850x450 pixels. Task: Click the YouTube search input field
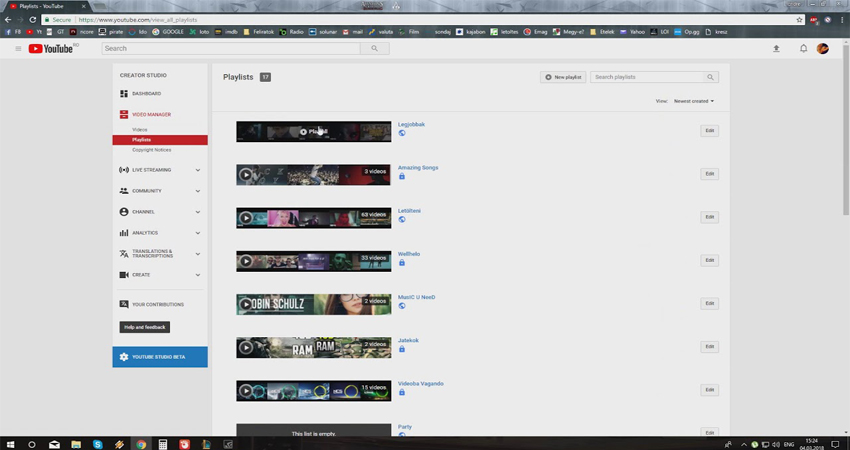point(231,48)
